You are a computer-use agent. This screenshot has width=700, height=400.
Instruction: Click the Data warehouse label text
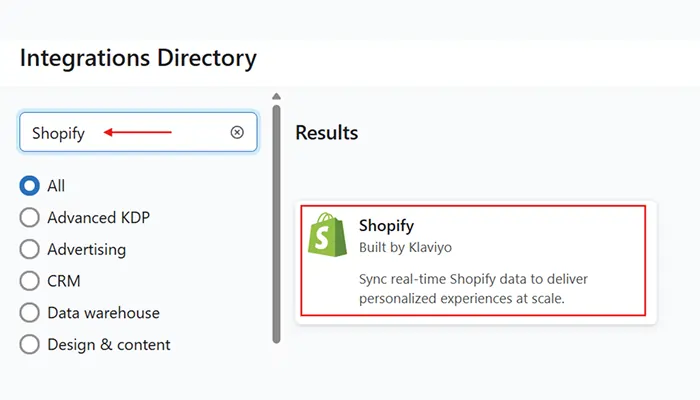click(103, 313)
